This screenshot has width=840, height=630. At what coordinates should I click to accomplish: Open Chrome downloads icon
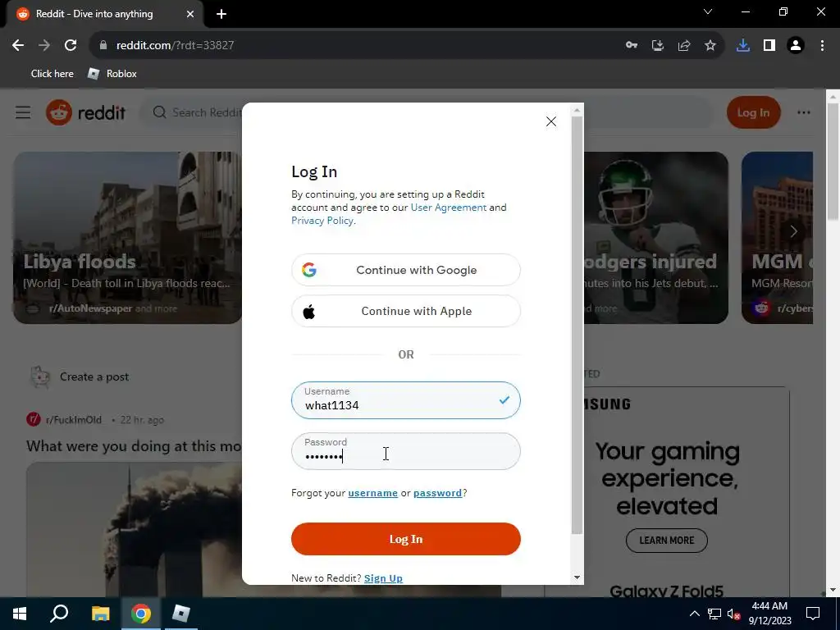743,46
